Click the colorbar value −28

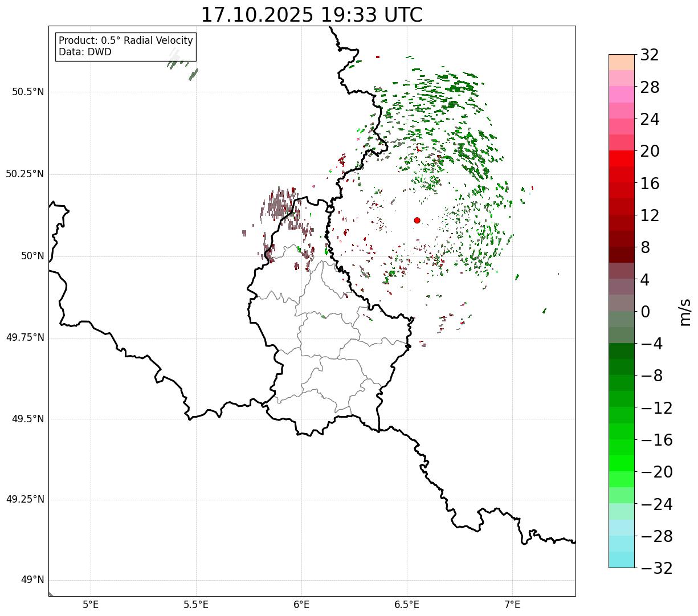[656, 536]
